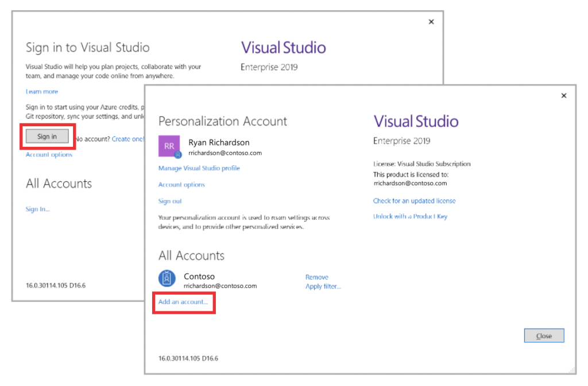Viewport: 588px width, 386px height.
Task: Click All Accounts heading in front window
Action: pyautogui.click(x=191, y=255)
